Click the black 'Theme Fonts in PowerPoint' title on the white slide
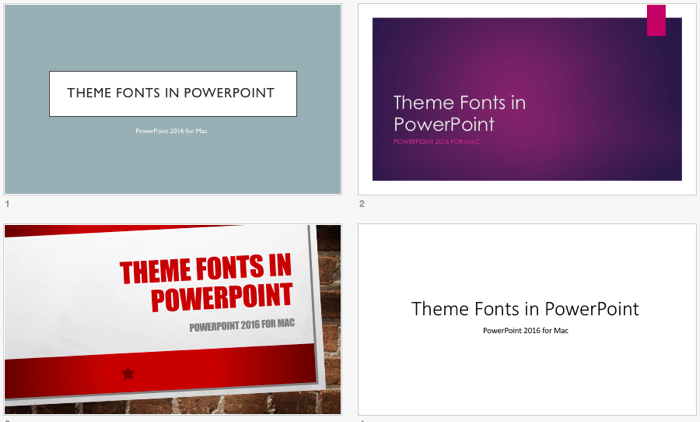The height and width of the screenshot is (422, 700). click(525, 309)
